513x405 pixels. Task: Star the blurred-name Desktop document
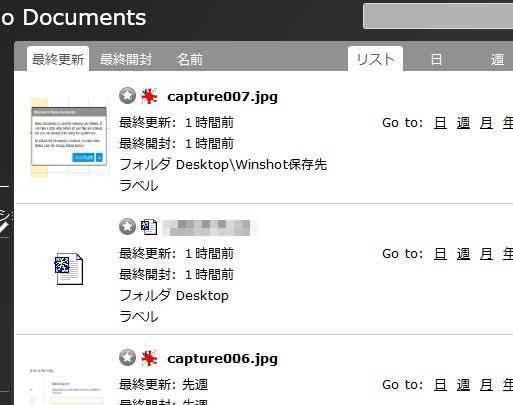click(x=127, y=227)
